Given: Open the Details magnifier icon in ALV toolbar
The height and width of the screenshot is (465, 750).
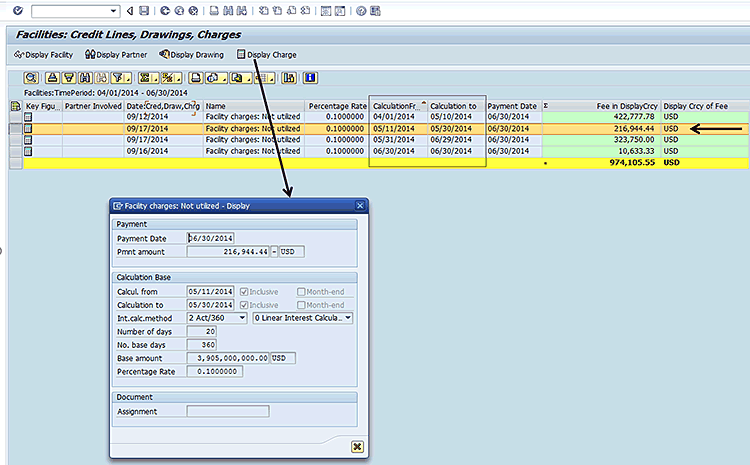Looking at the screenshot, I should tap(31, 77).
